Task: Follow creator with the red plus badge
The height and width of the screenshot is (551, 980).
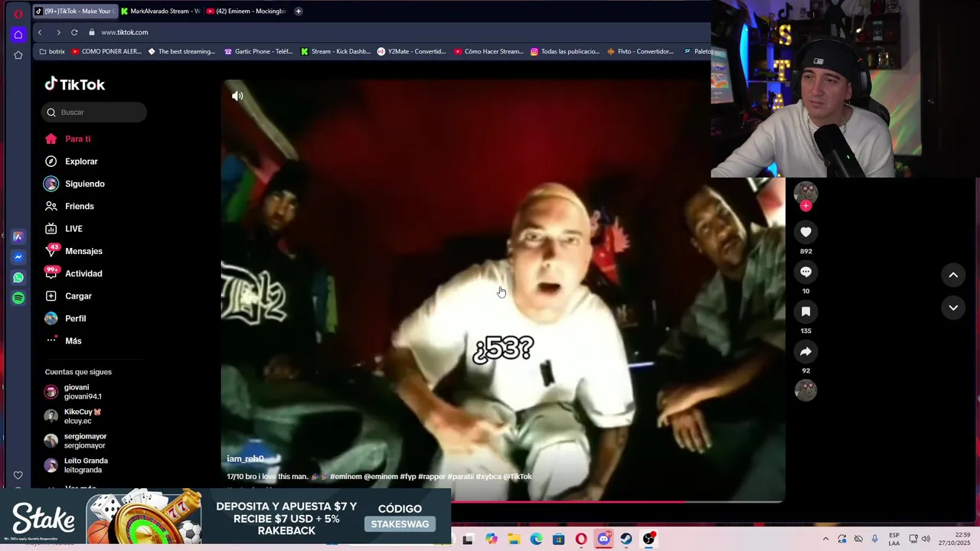Action: (x=805, y=206)
